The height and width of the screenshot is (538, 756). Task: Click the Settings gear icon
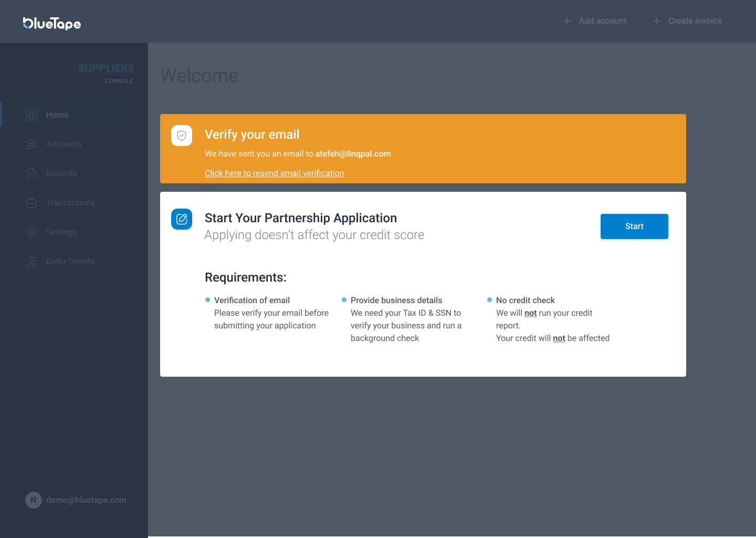tap(31, 232)
